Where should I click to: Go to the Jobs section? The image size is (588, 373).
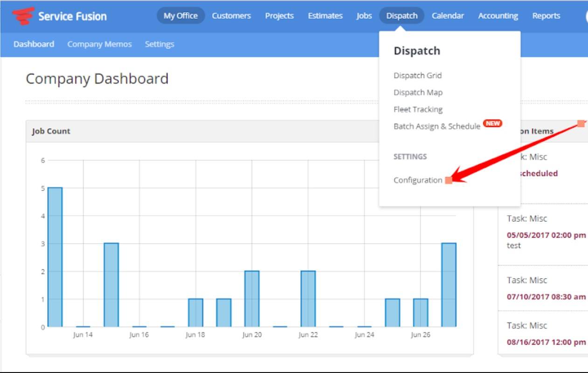363,15
